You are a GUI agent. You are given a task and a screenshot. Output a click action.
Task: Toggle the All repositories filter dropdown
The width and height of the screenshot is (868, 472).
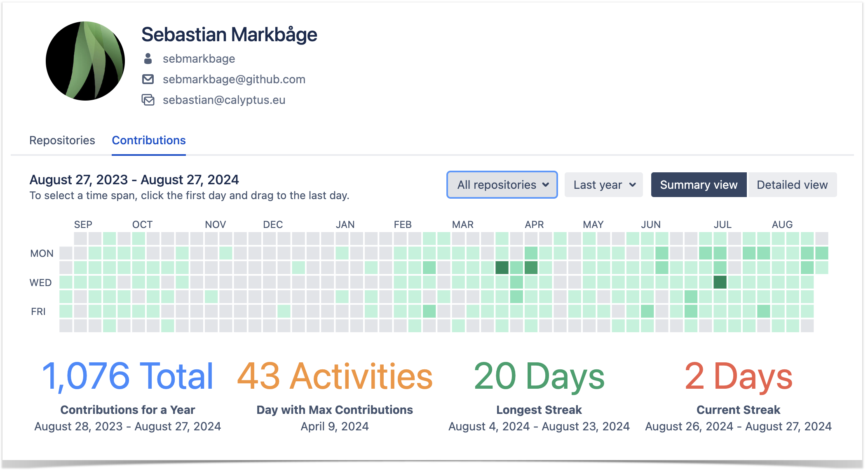pos(501,186)
